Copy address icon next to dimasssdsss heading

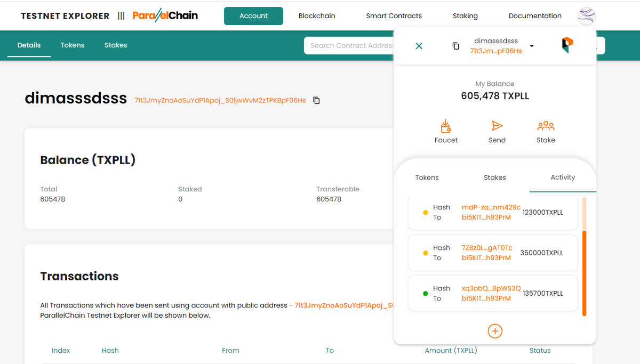pyautogui.click(x=316, y=100)
